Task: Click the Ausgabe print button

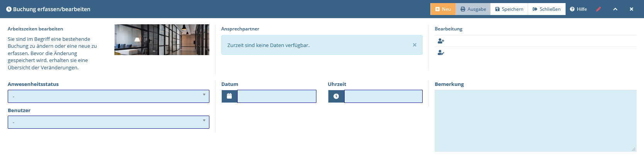Action: (473, 9)
